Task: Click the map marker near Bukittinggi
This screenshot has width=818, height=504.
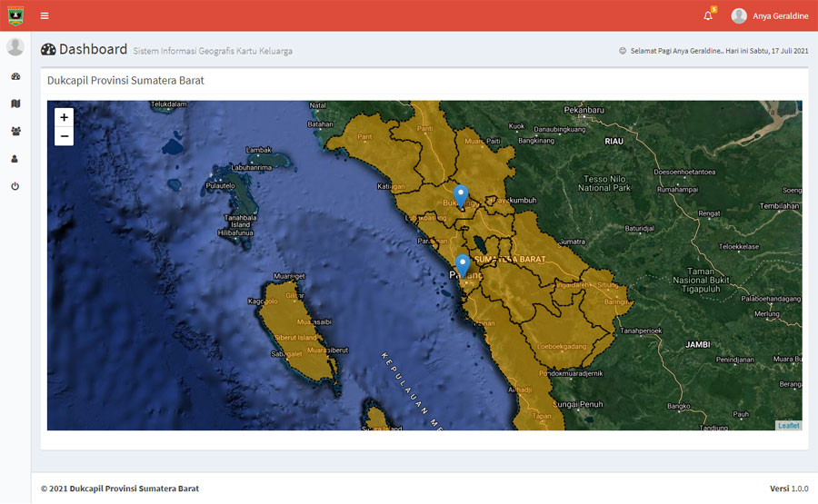Action: click(461, 195)
